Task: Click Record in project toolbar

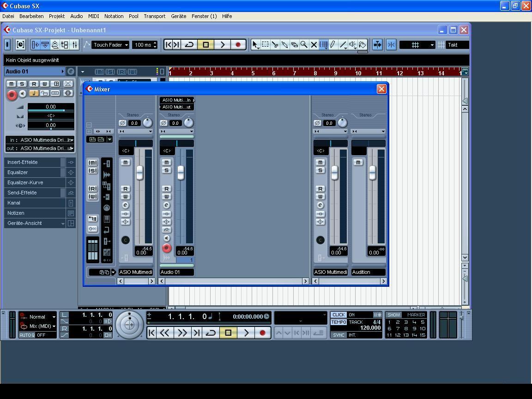Action: tap(238, 44)
